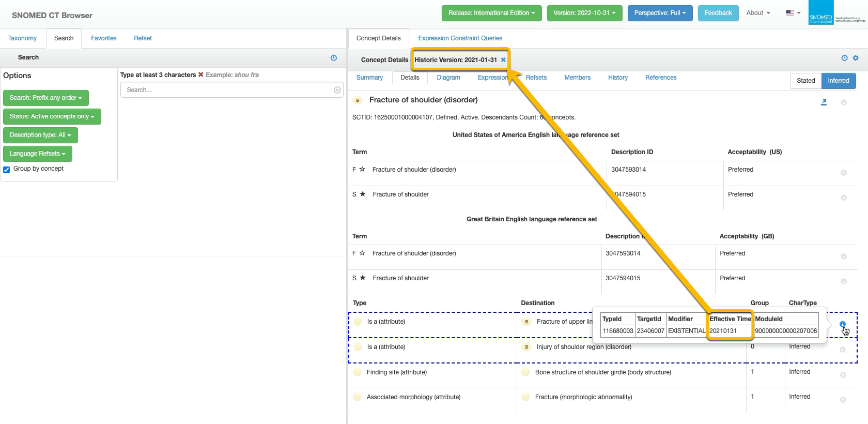This screenshot has width=868, height=424.
Task: Open Language Refsets dropdown
Action: pyautogui.click(x=37, y=154)
